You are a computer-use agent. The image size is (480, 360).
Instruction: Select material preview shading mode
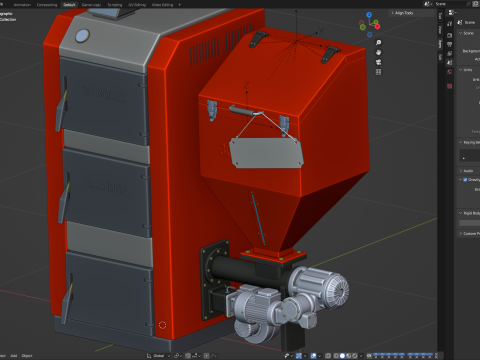tap(348, 356)
